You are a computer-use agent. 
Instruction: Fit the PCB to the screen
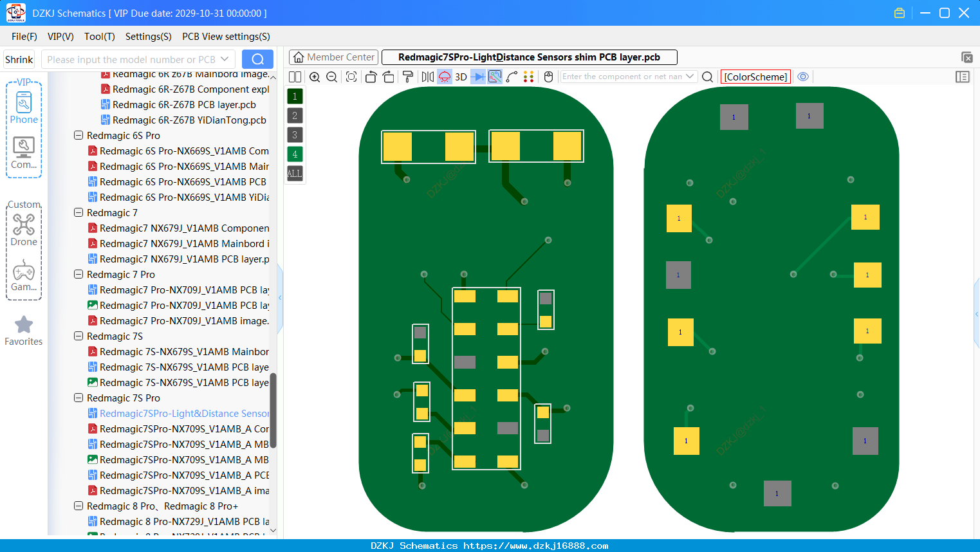[351, 77]
